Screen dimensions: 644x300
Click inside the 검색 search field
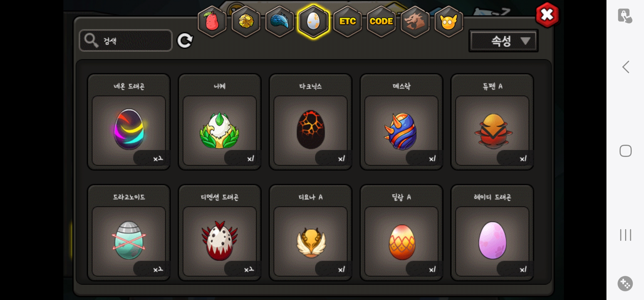tap(126, 41)
